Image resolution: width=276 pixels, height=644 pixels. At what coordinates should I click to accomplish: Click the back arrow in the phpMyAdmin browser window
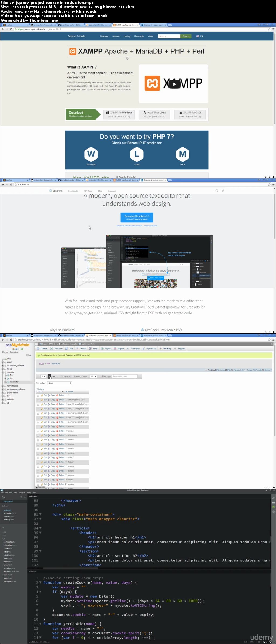pos(3,340)
